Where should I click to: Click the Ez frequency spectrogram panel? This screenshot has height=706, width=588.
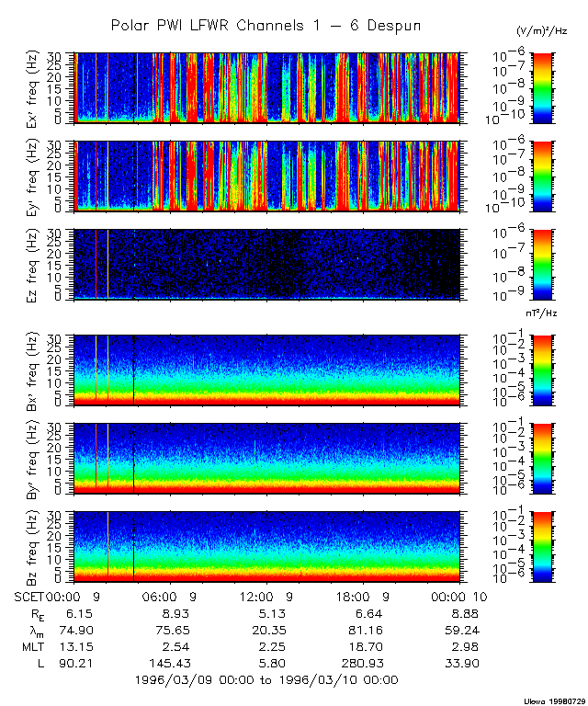point(266,264)
